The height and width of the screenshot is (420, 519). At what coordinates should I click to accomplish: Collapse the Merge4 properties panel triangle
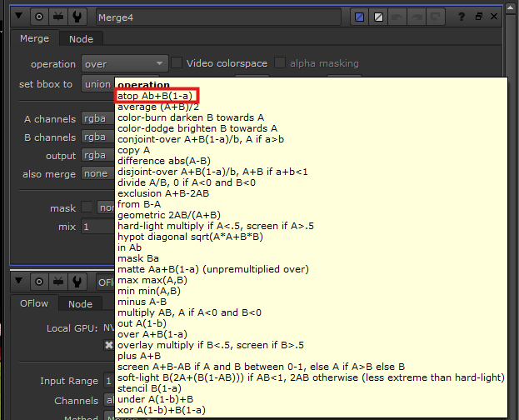click(x=19, y=16)
